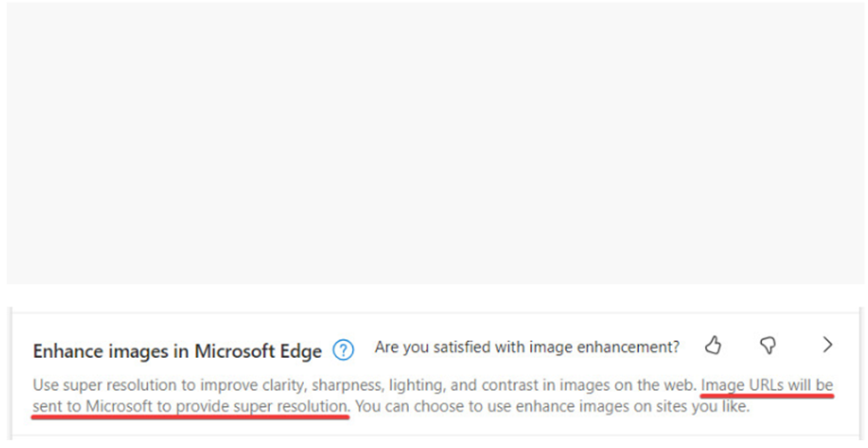Click the blue question mark help icon
This screenshot has width=868, height=448.
click(343, 350)
